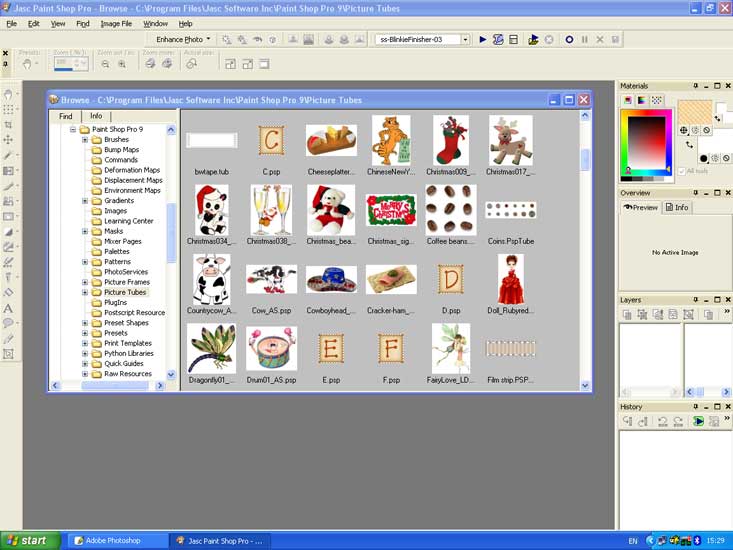The height and width of the screenshot is (550, 733).
Task: Pin the Materials palette with pushpin icon
Action: (x=696, y=86)
